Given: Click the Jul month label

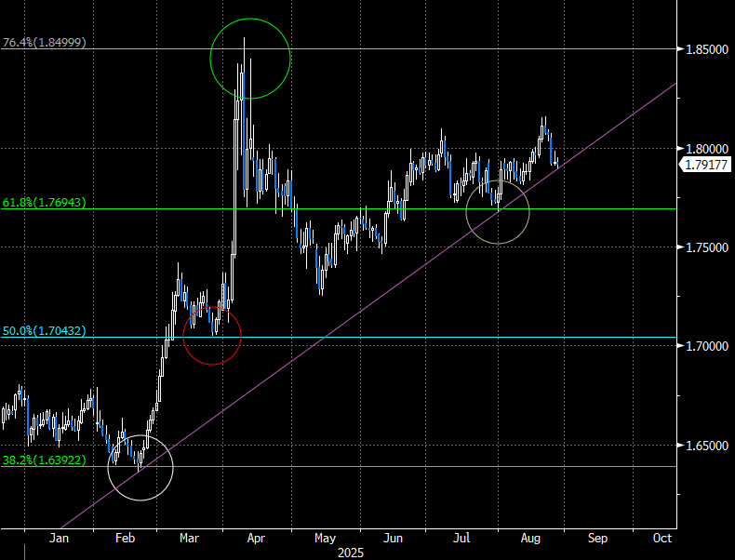Looking at the screenshot, I should tap(461, 538).
